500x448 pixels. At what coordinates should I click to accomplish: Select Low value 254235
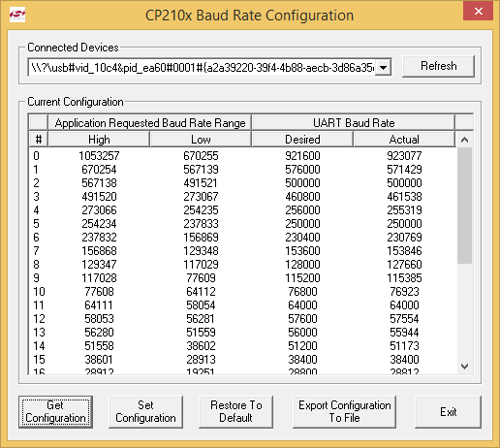pyautogui.click(x=201, y=210)
